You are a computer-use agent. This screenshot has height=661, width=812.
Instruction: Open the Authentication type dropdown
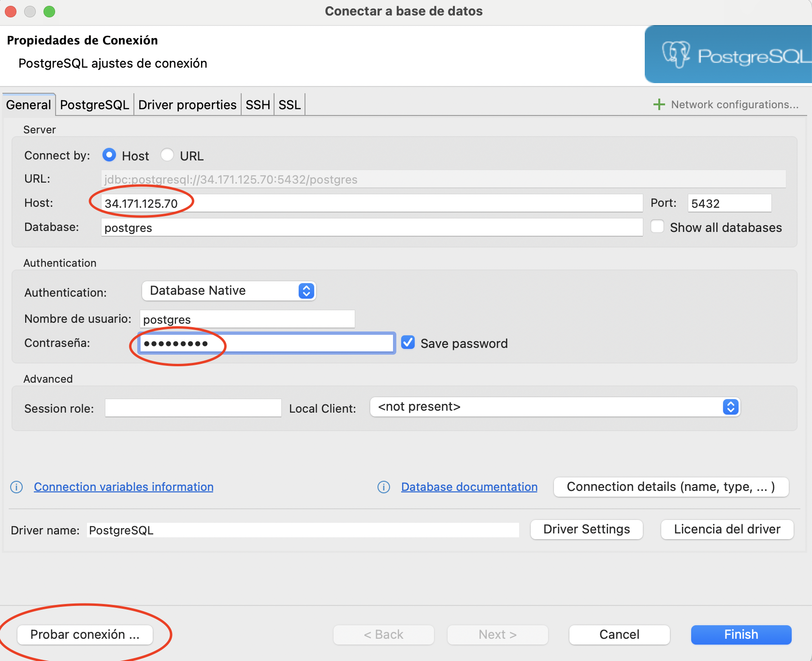pyautogui.click(x=229, y=291)
